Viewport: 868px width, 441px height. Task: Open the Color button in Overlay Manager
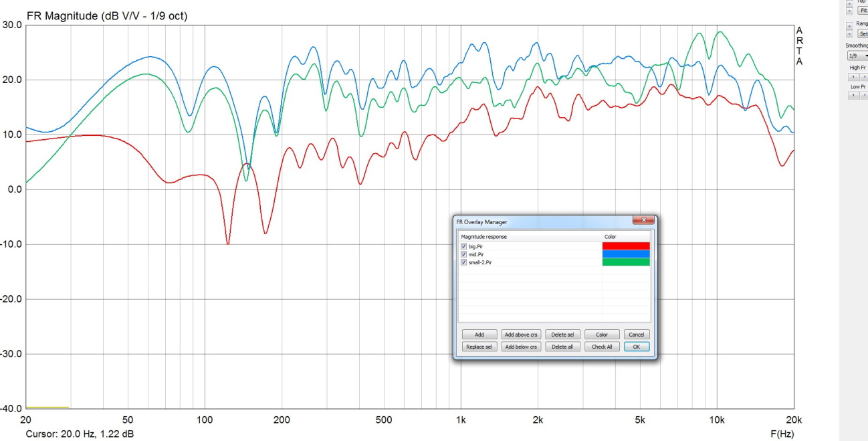click(x=602, y=335)
